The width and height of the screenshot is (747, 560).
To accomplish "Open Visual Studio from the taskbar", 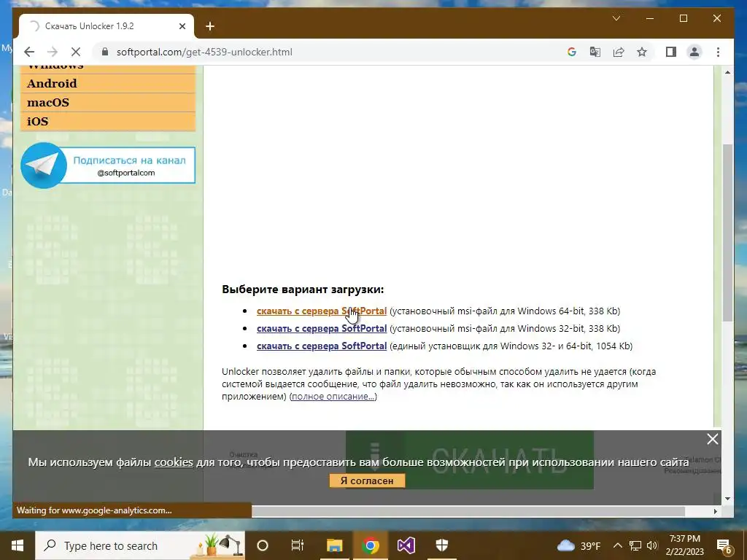I will [x=406, y=545].
